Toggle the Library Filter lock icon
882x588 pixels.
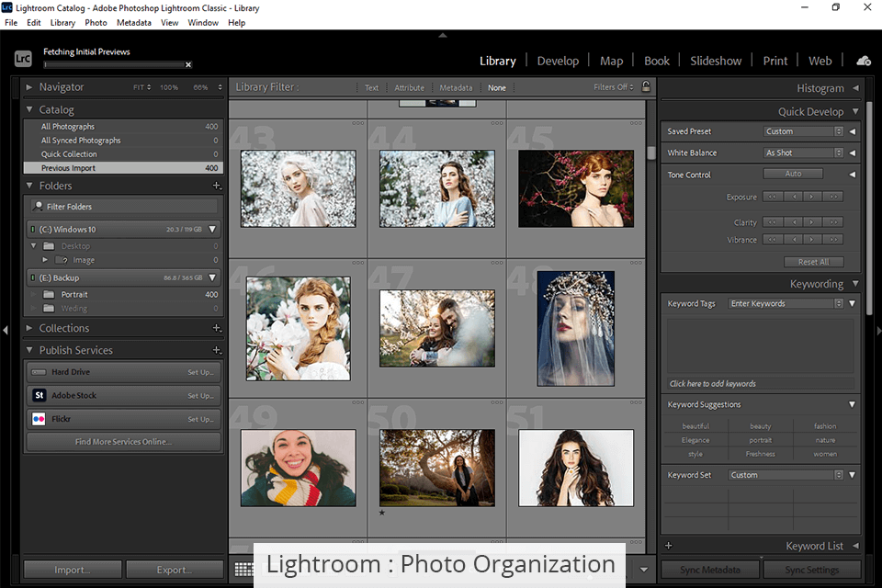coord(646,86)
